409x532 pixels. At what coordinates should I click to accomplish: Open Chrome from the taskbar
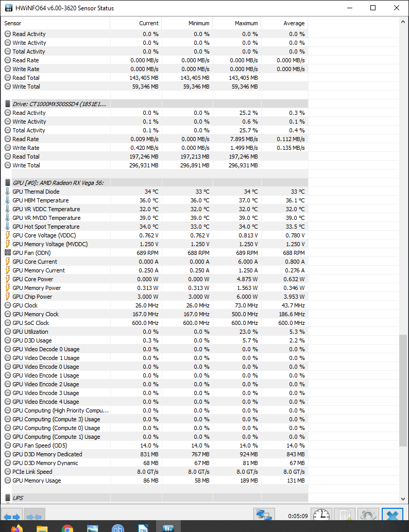coord(67,528)
